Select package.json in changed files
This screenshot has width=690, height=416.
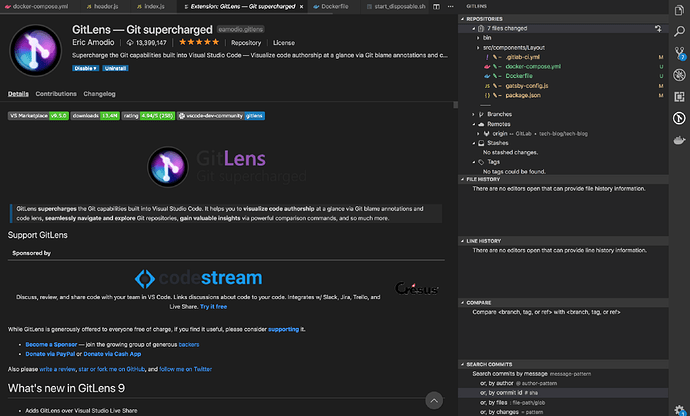tap(523, 96)
